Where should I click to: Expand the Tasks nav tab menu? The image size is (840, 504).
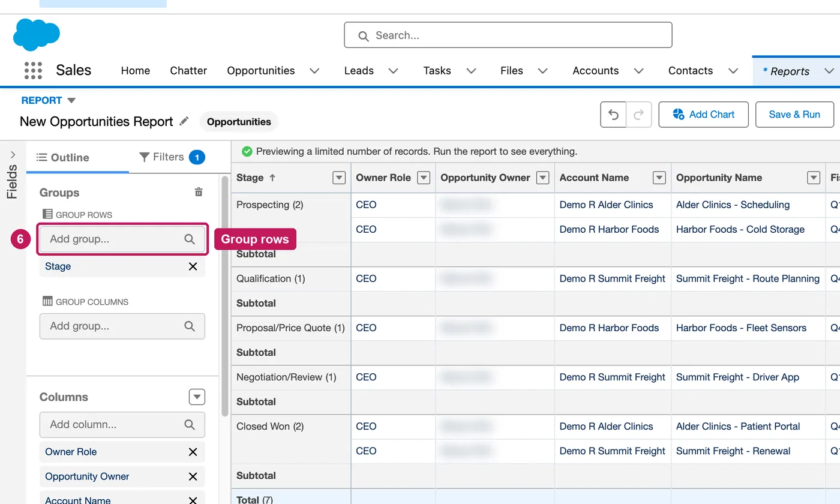tap(471, 71)
